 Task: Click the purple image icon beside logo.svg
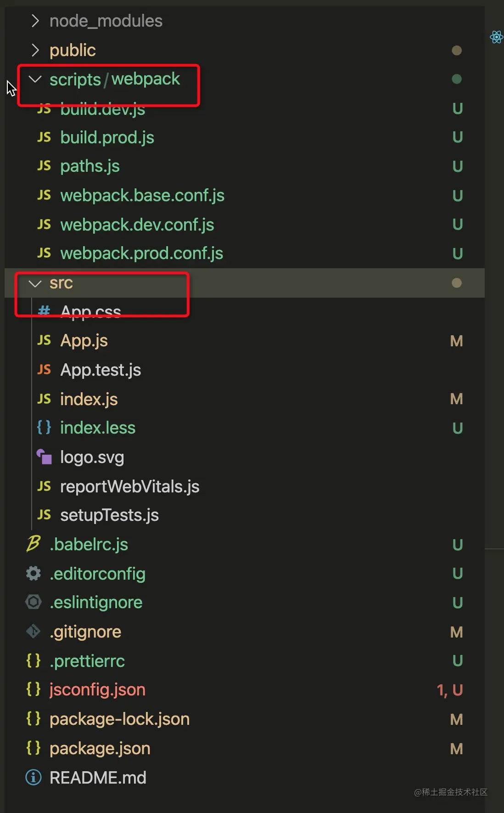click(44, 457)
